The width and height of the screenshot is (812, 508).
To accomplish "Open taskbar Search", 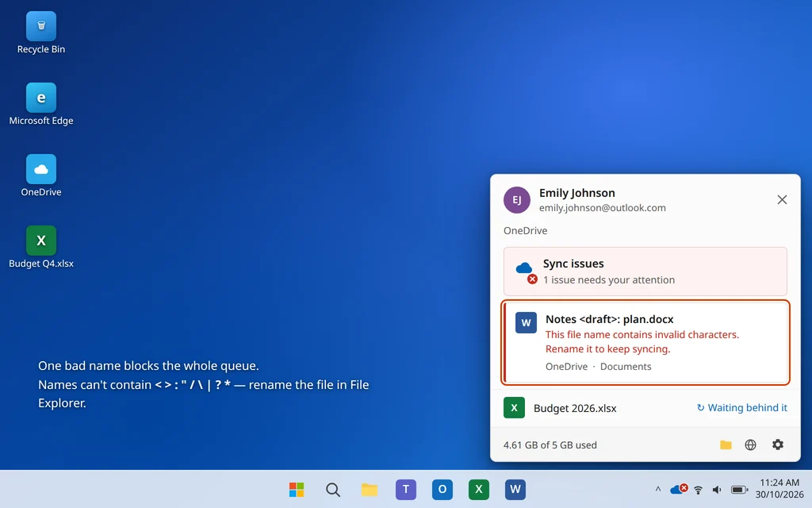I will click(333, 489).
